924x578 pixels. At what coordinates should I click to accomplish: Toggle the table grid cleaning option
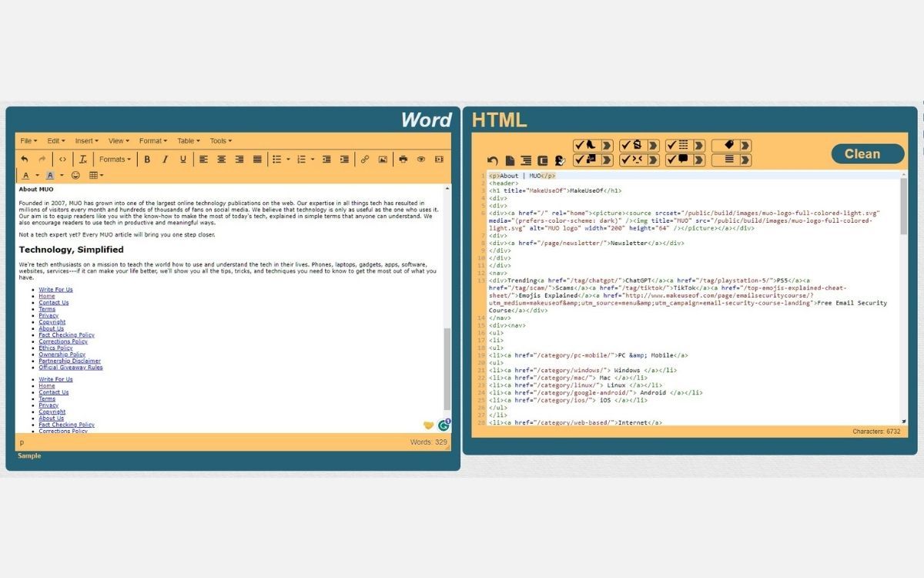680,146
